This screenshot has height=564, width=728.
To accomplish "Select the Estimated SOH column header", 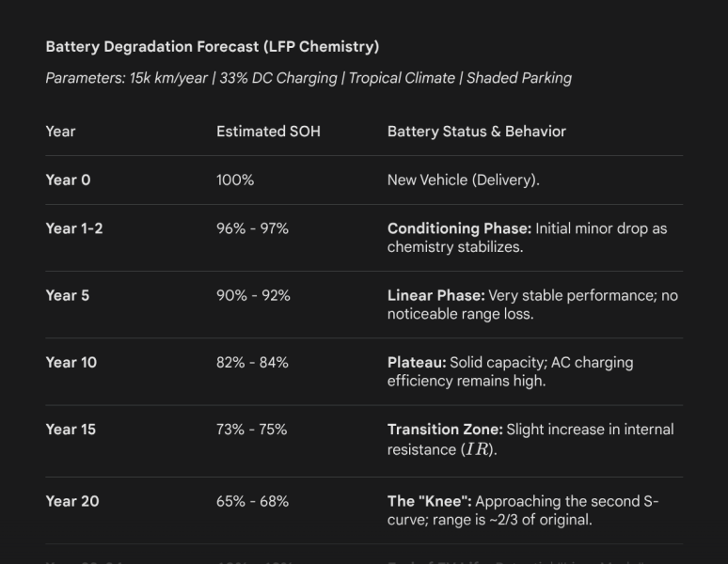I will (x=268, y=132).
